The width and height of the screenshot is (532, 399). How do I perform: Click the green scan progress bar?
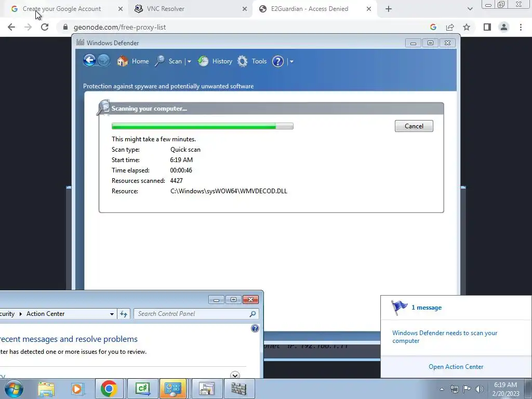203,126
